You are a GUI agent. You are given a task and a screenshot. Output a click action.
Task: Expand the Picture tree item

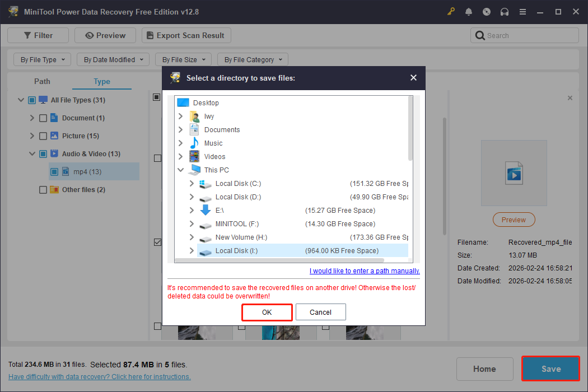(32, 136)
